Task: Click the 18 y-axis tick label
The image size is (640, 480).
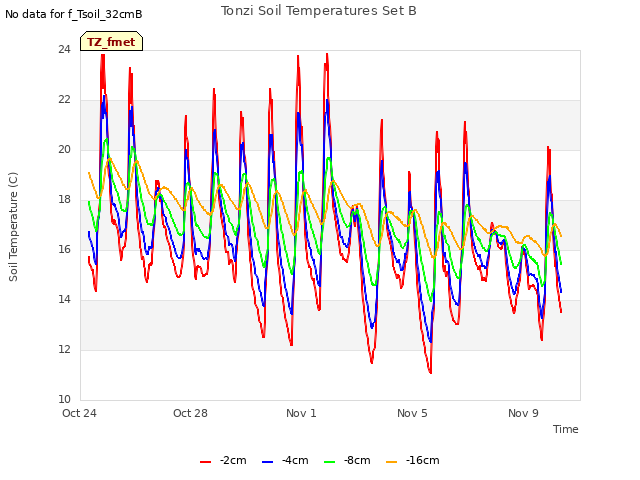Action: point(64,200)
